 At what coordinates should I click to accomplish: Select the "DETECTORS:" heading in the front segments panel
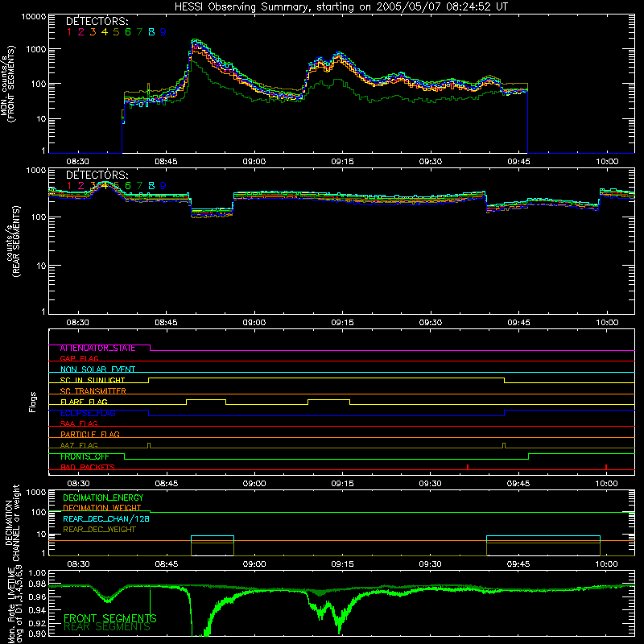97,21
